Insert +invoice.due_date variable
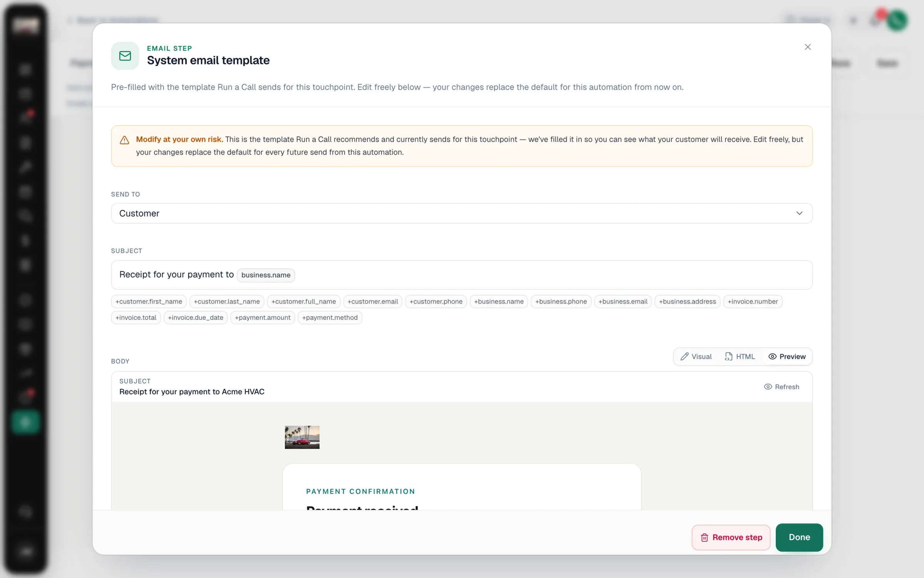 pos(196,318)
